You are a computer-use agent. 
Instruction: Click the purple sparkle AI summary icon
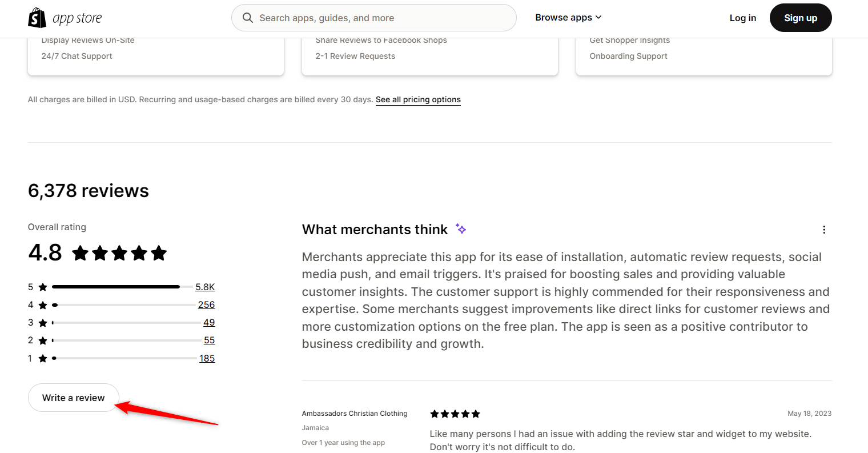click(461, 229)
